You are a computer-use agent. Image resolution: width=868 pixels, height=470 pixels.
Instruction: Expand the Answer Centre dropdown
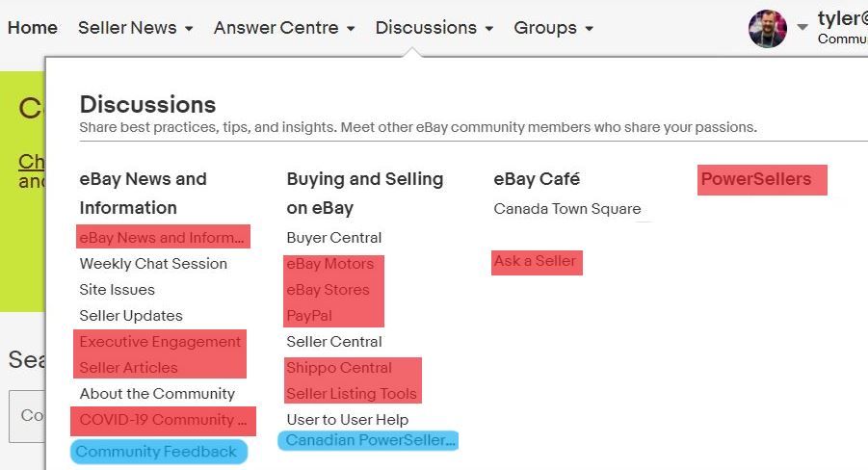[284, 28]
